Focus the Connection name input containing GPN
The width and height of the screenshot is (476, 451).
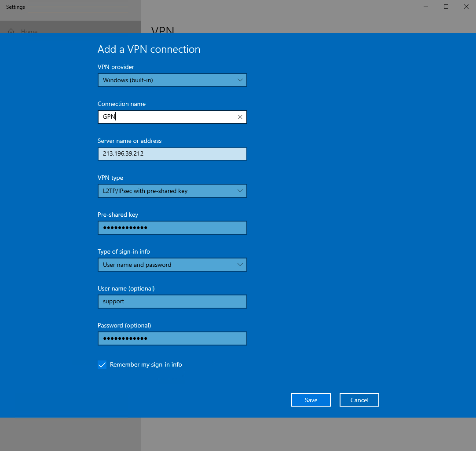[x=167, y=117]
